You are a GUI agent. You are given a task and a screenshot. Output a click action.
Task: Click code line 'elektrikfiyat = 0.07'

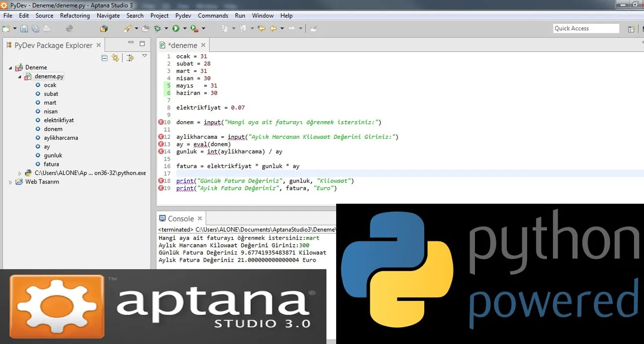[x=210, y=108]
